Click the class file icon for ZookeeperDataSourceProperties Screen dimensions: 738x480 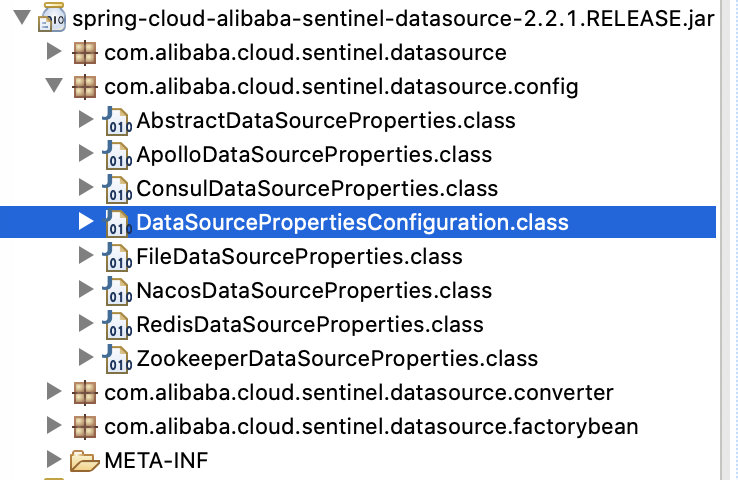[x=117, y=360]
